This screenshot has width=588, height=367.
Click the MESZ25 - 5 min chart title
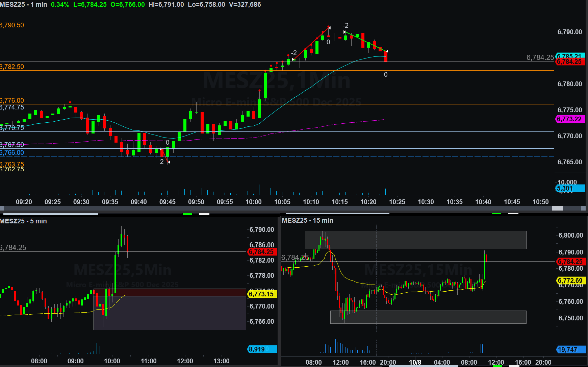pos(24,221)
